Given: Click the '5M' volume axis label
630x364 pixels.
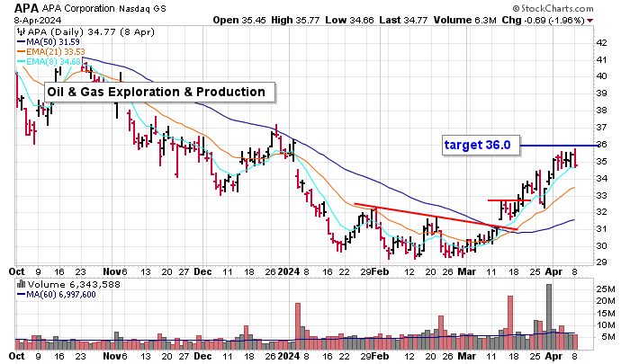Looking at the screenshot, I should 607,337.
